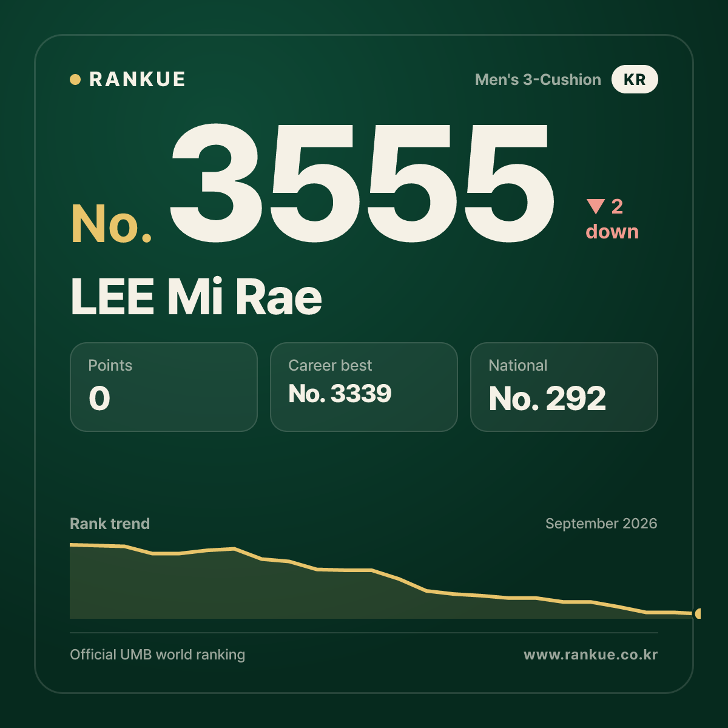This screenshot has width=728, height=728.
Task: Click the red down triangle icon
Action: coord(596,206)
